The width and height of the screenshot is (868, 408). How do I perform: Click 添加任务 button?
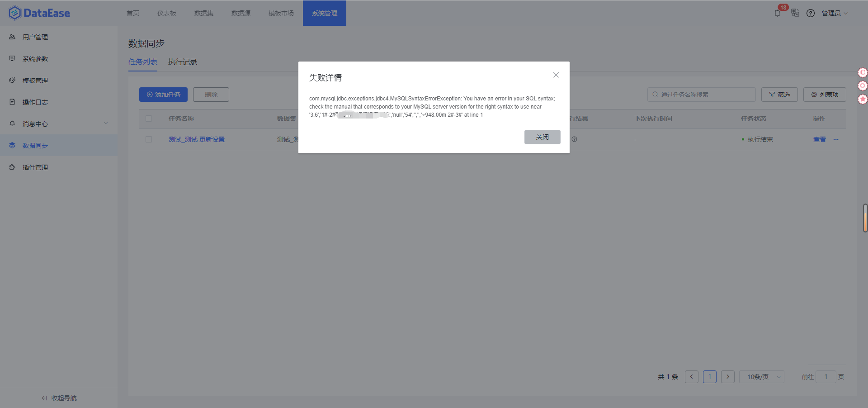(x=163, y=95)
